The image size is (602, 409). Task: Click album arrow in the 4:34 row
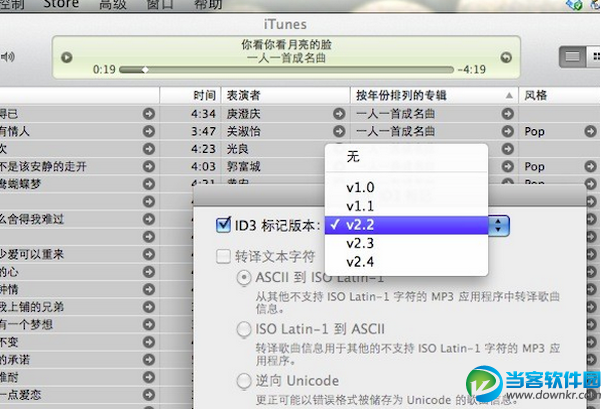pyautogui.click(x=508, y=114)
